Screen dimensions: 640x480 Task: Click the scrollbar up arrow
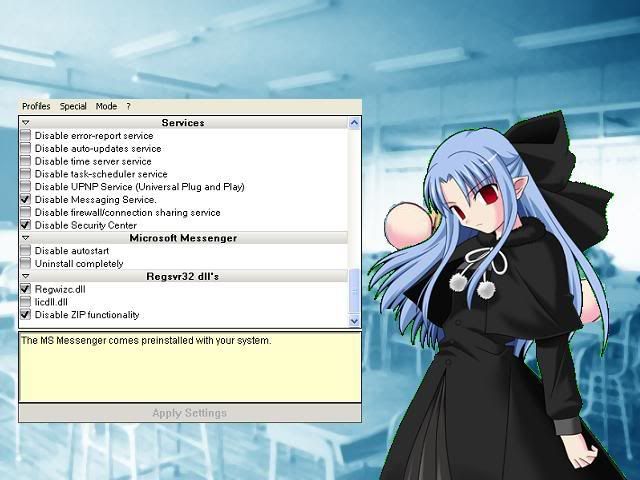coord(354,123)
